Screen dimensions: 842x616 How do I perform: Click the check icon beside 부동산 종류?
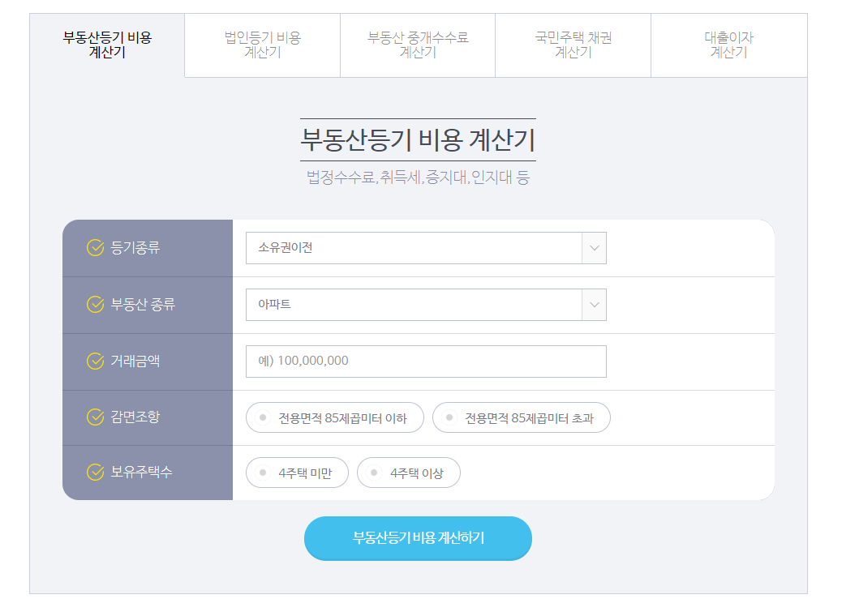coord(95,304)
